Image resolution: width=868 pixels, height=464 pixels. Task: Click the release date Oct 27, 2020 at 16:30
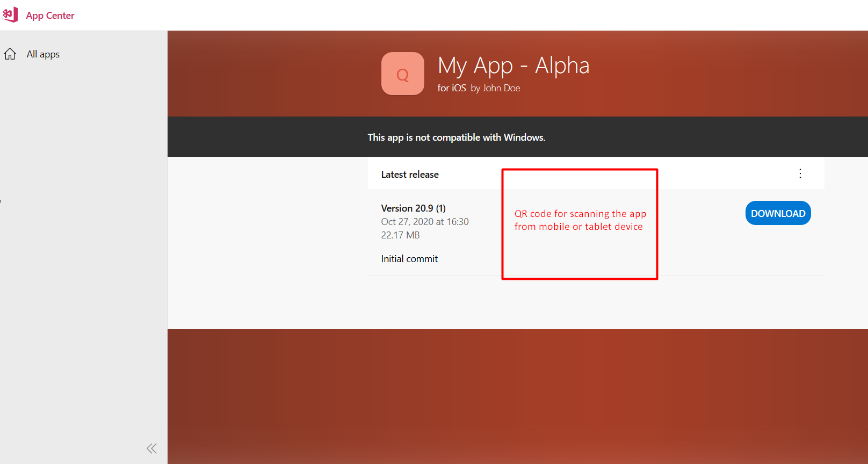[x=425, y=222]
